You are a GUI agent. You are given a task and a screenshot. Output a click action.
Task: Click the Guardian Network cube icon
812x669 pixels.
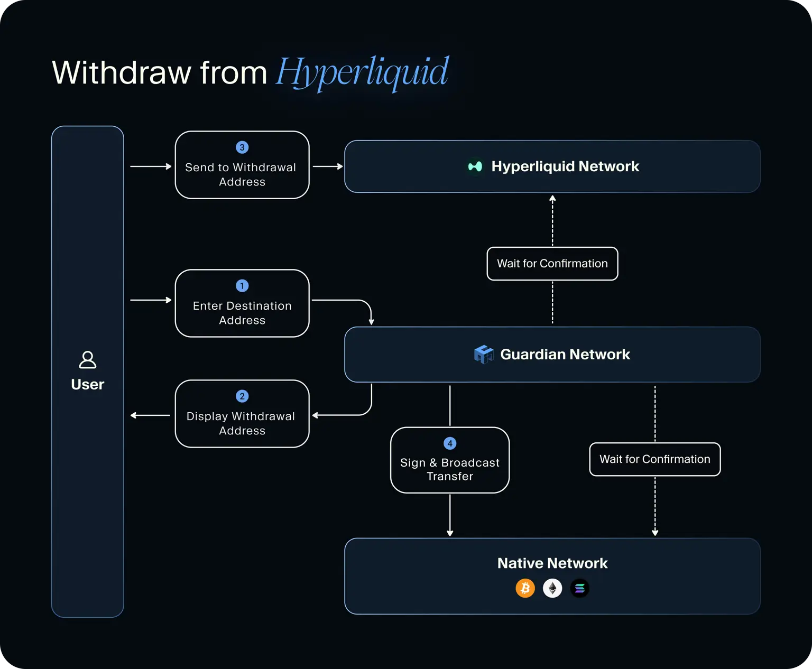(484, 354)
